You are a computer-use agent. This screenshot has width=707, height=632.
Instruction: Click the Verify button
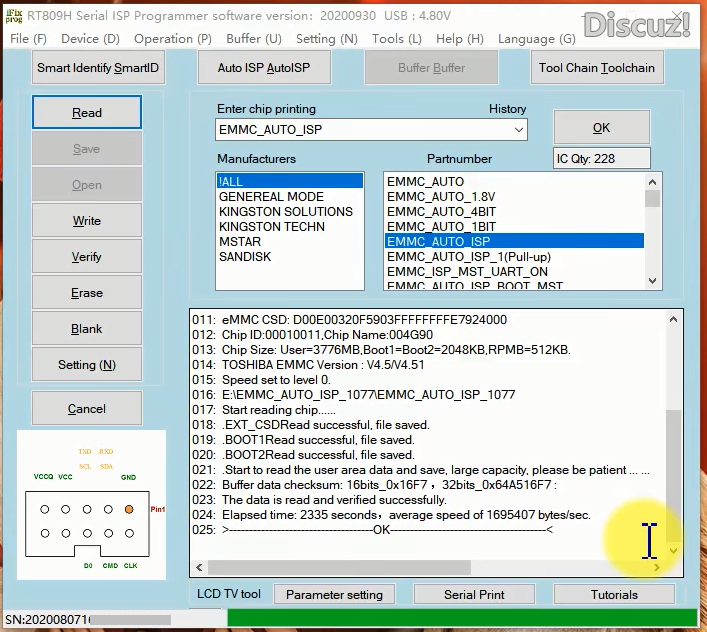(87, 257)
